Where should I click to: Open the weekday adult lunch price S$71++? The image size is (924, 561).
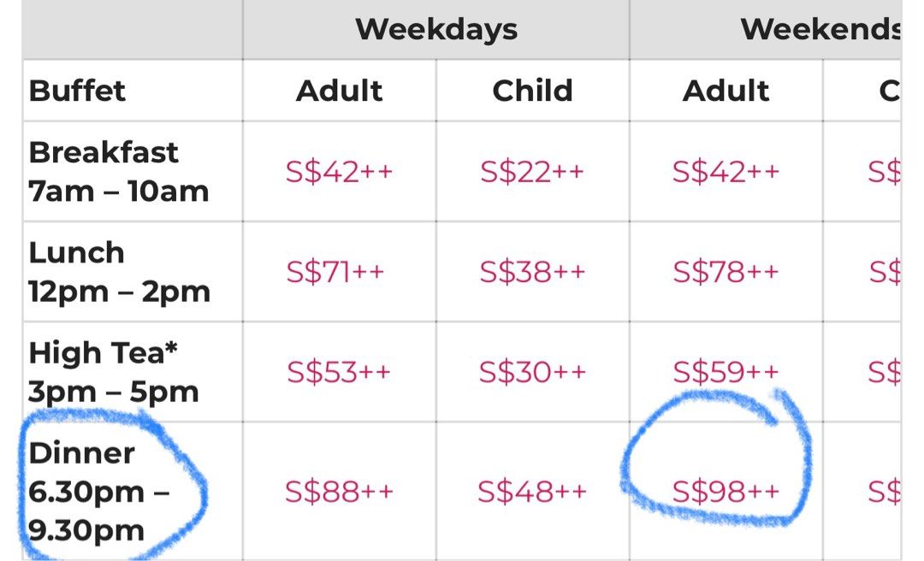(335, 272)
